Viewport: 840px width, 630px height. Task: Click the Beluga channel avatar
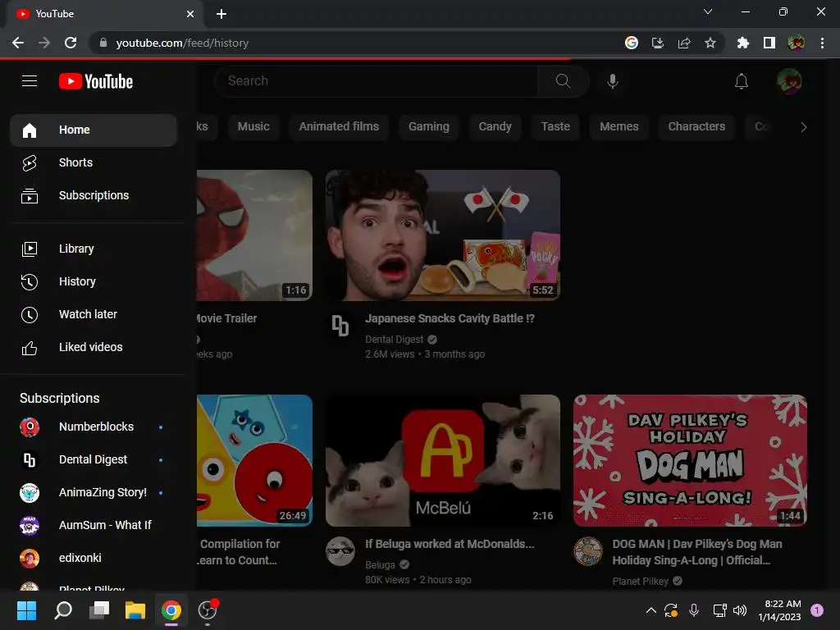click(340, 551)
